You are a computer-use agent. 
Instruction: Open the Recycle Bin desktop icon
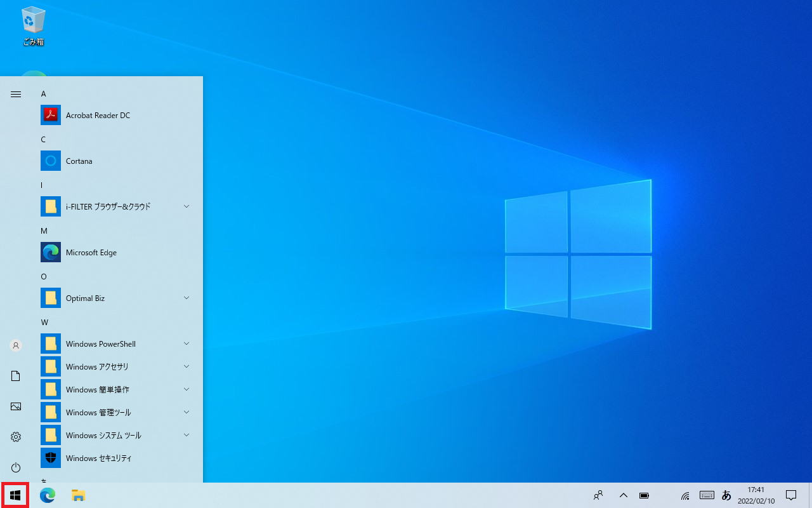[32, 25]
